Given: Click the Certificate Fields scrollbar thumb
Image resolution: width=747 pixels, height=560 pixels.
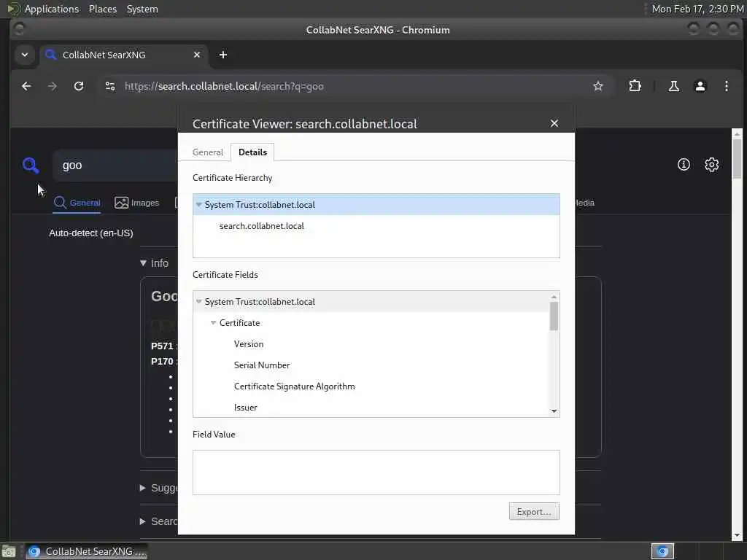Looking at the screenshot, I should [554, 316].
